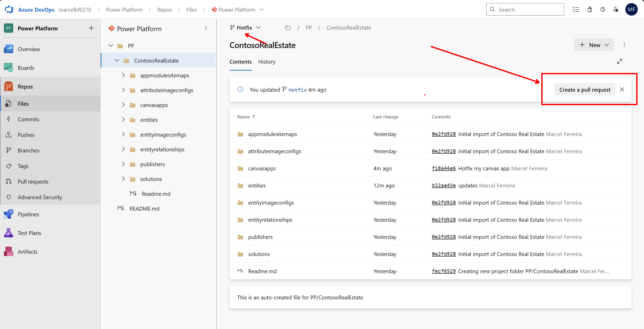Screen dimensions: 644x329
Task: Dismiss the Hotfix update notification banner
Action: point(622,90)
